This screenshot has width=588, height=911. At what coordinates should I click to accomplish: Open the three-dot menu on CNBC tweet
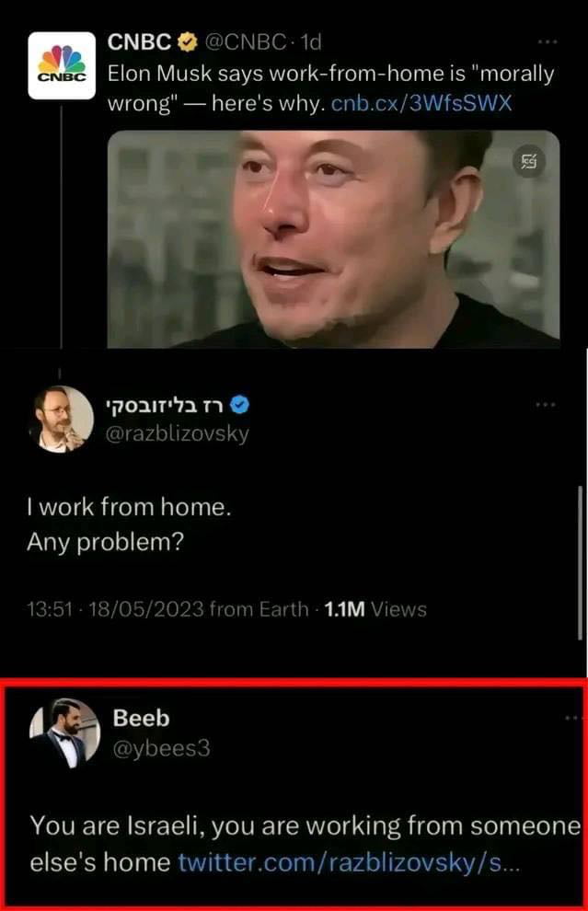coord(548,42)
